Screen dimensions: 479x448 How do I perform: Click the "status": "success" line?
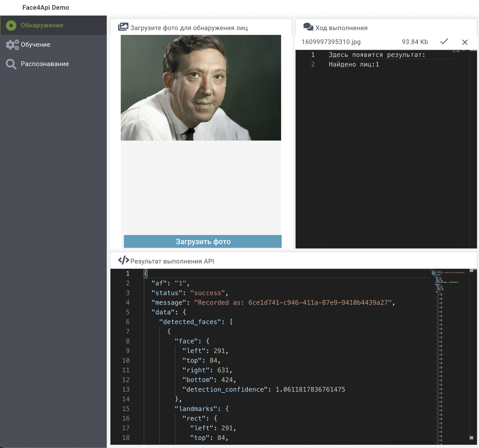click(190, 293)
